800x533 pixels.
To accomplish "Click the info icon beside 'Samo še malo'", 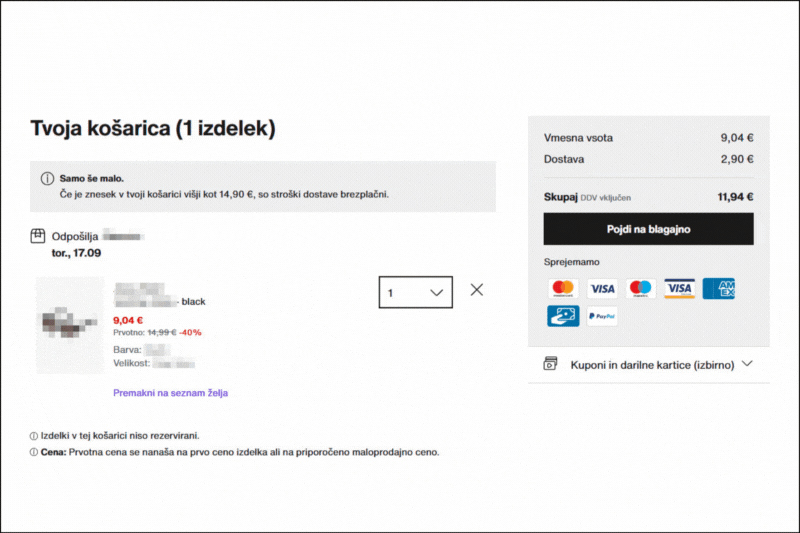I will [x=47, y=178].
